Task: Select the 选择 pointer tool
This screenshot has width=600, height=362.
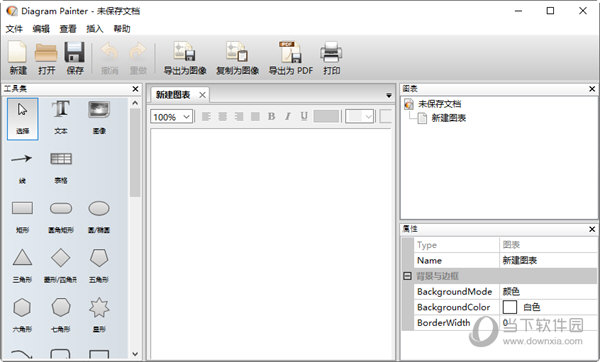Action: 23,119
